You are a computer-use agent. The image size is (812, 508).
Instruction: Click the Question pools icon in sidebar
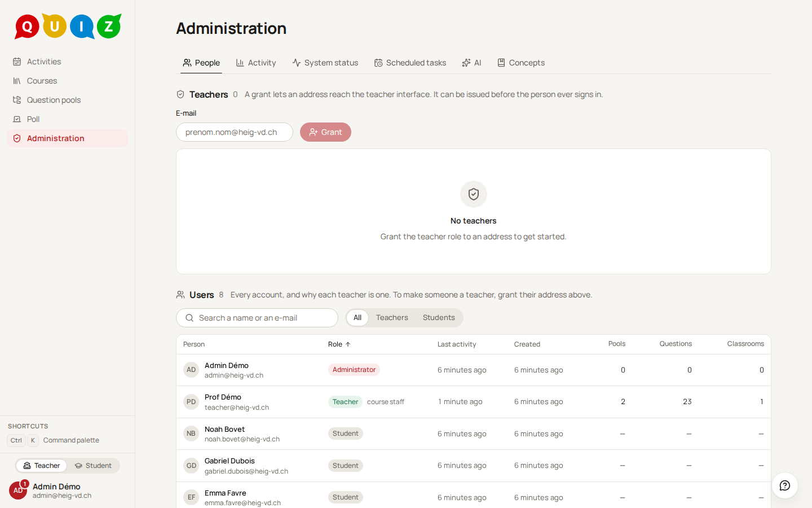17,100
